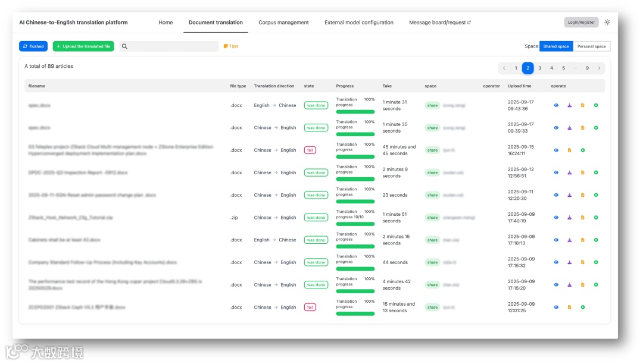Click green play icon for 12:20:30 upload
The height and width of the screenshot is (364, 643).
tap(596, 195)
